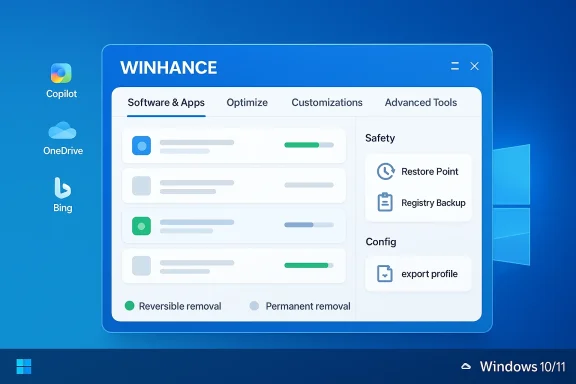Click the Config section heading
The width and height of the screenshot is (576, 384).
tap(381, 242)
